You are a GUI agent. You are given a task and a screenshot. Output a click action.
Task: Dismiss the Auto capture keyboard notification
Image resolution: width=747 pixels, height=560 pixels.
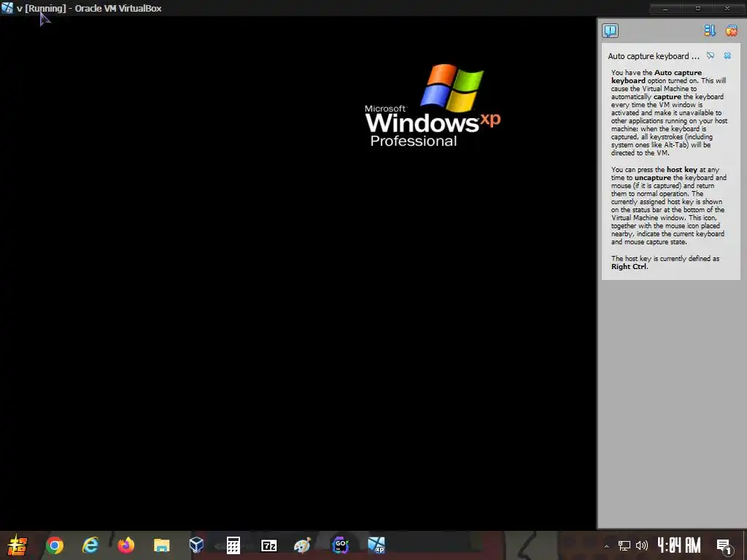727,55
